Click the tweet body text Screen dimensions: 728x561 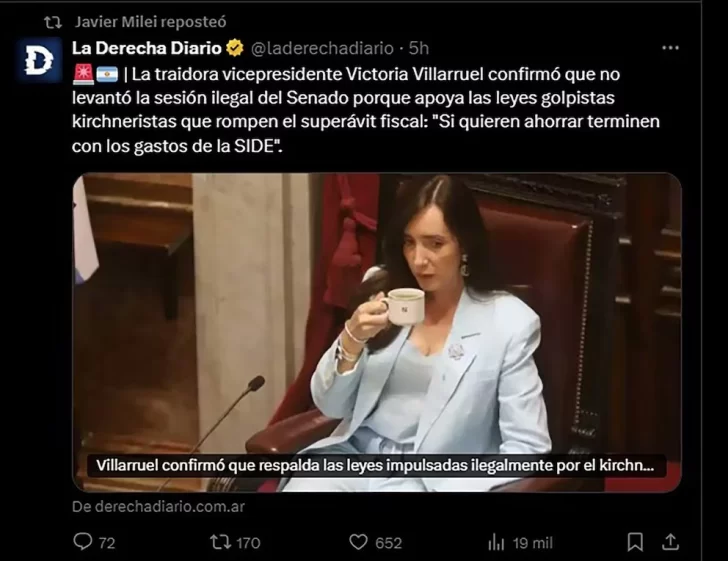(366, 110)
